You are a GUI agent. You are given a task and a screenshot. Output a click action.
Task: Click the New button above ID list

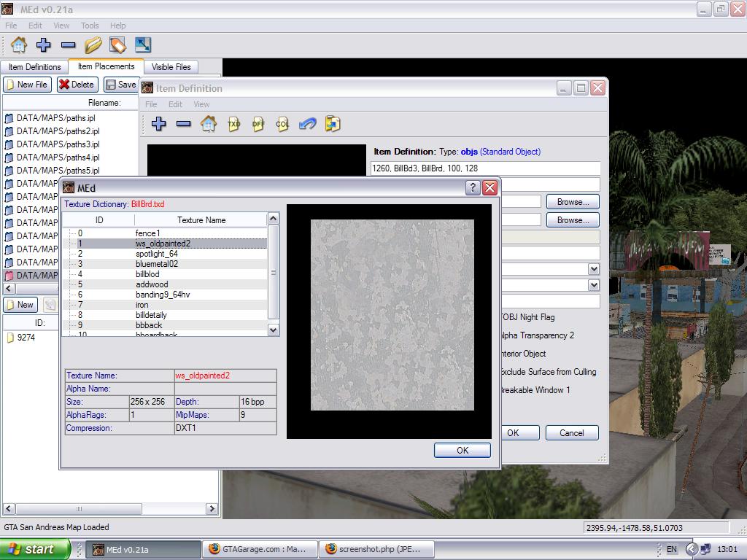coord(20,305)
